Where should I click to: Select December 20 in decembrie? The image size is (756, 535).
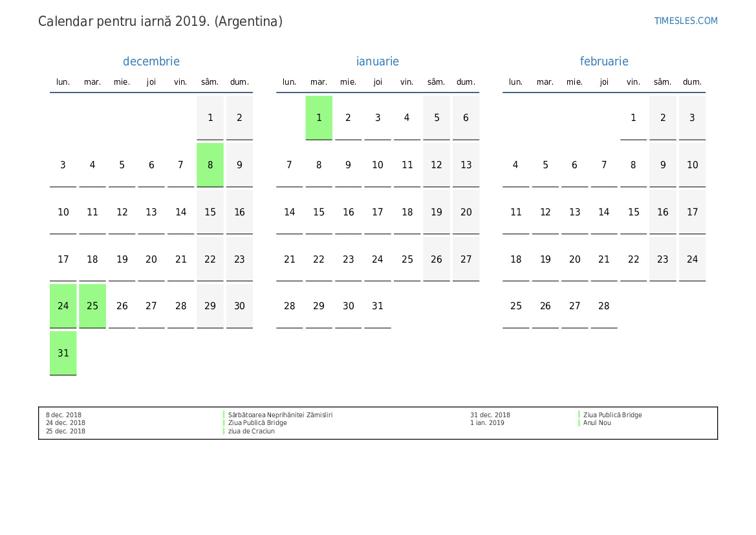(x=151, y=259)
